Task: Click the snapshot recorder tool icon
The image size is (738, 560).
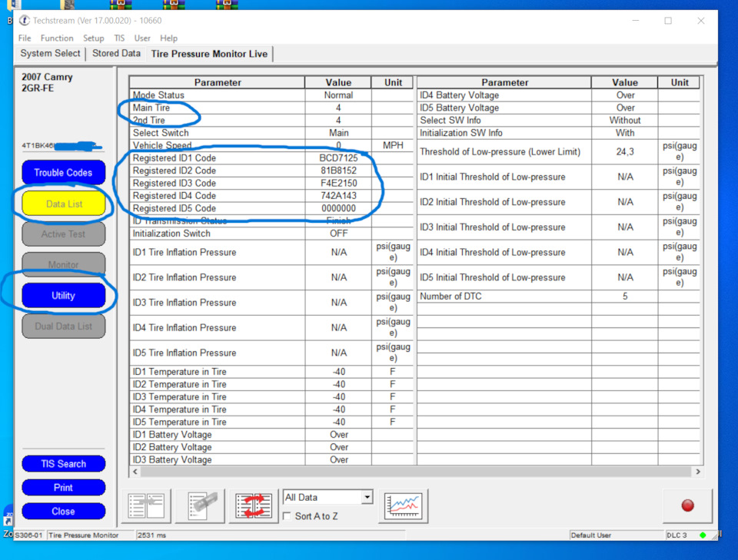Action: [x=200, y=506]
